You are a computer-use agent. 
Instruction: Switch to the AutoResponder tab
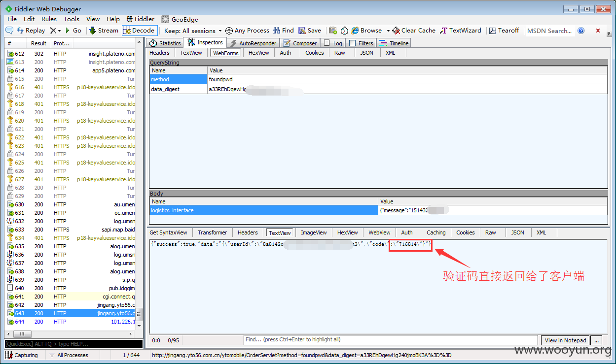[x=254, y=43]
